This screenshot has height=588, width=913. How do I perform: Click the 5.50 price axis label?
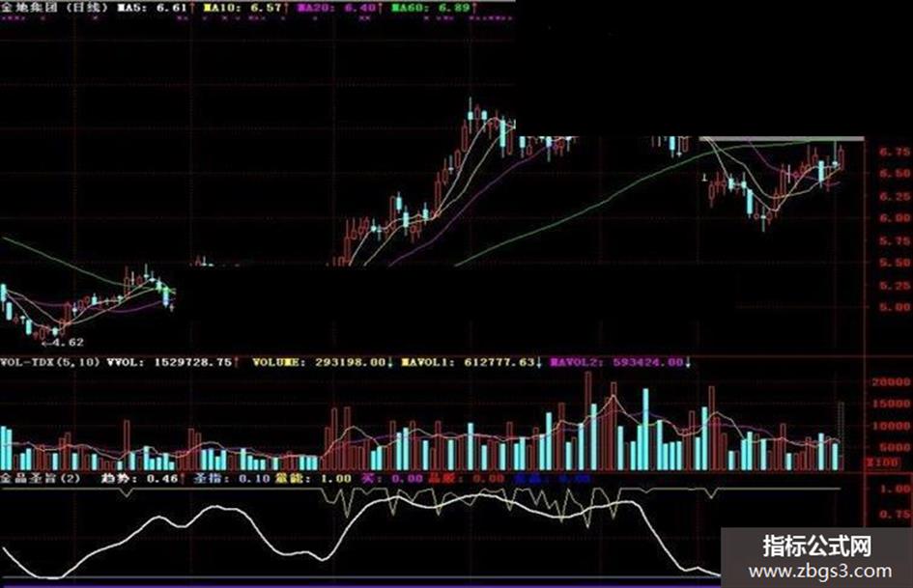click(x=895, y=263)
